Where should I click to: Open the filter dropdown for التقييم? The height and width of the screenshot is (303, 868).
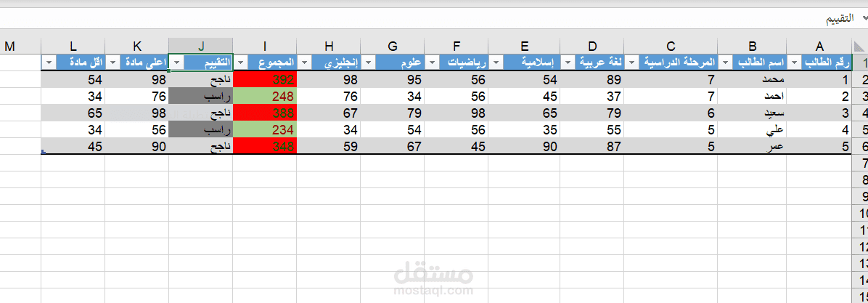(176, 62)
